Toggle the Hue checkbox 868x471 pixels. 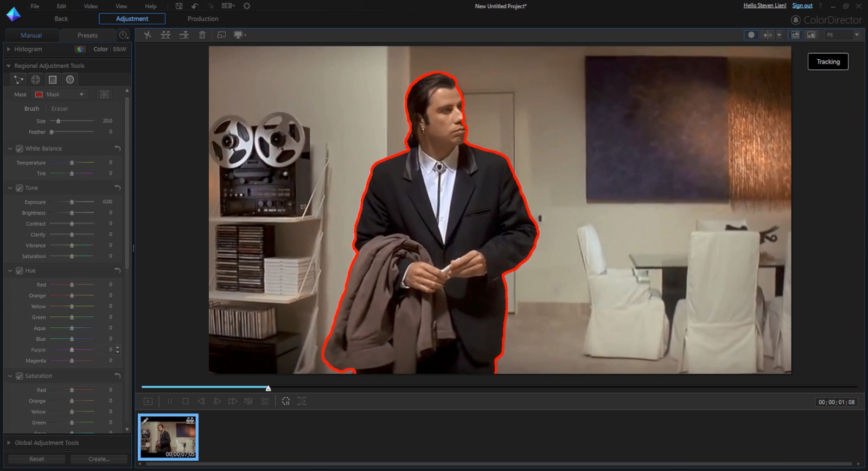point(20,271)
